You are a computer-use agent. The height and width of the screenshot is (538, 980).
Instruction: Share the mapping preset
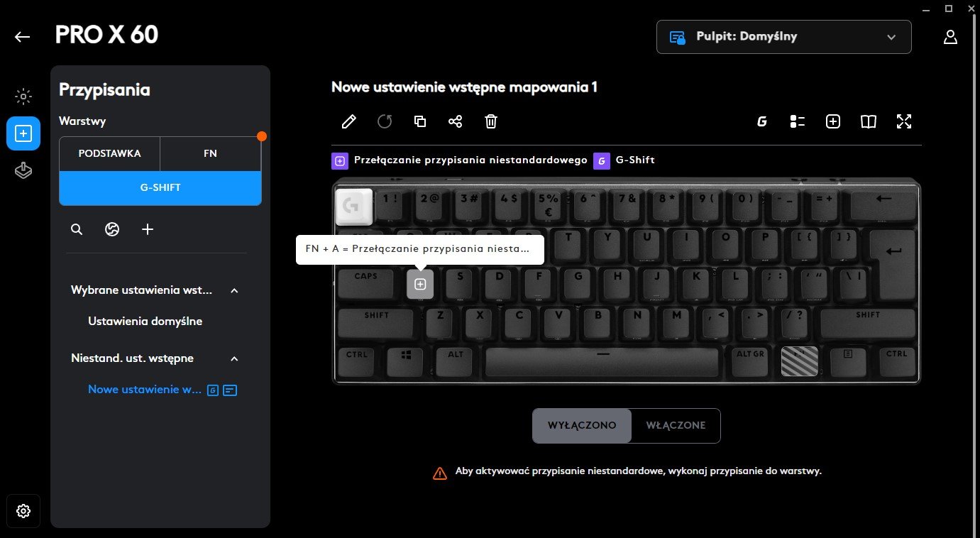455,121
